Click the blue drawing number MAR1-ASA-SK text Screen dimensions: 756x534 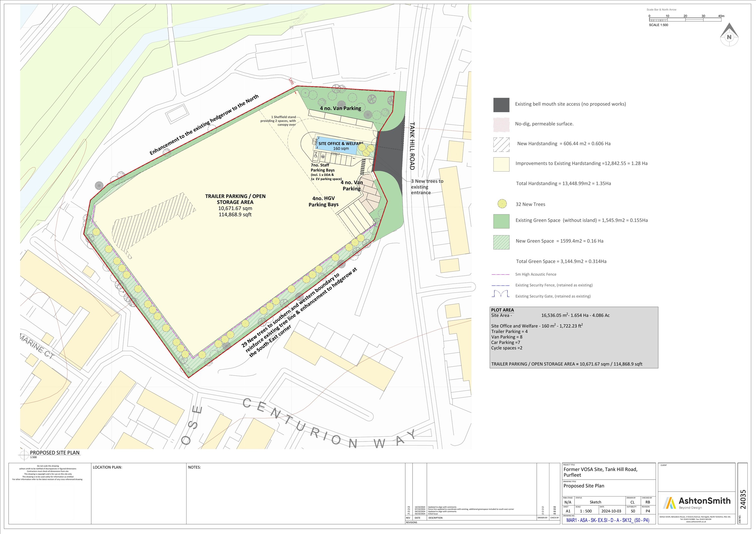pyautogui.click(x=608, y=520)
